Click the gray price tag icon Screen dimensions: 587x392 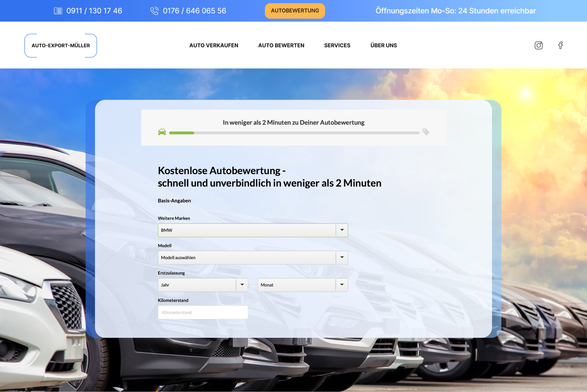click(426, 132)
